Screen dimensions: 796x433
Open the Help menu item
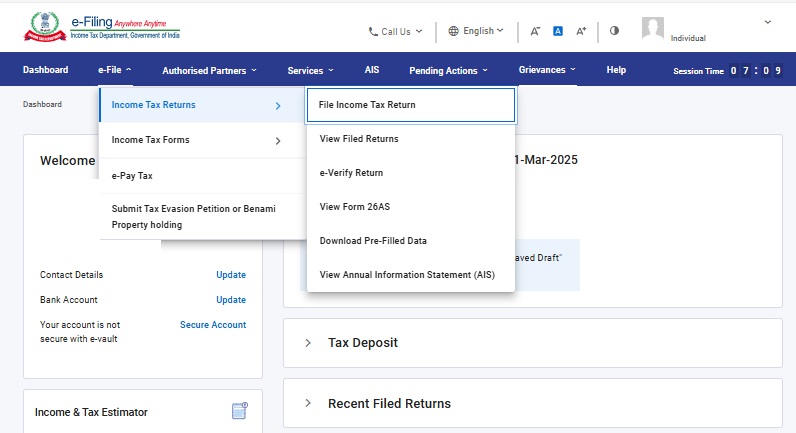click(616, 70)
